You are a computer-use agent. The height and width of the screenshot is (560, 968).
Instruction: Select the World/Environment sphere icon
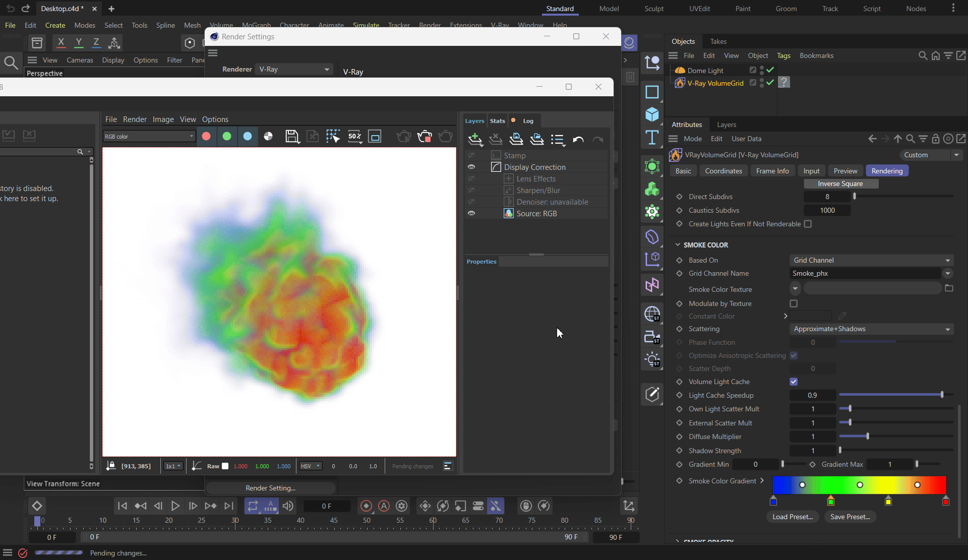pos(653,314)
